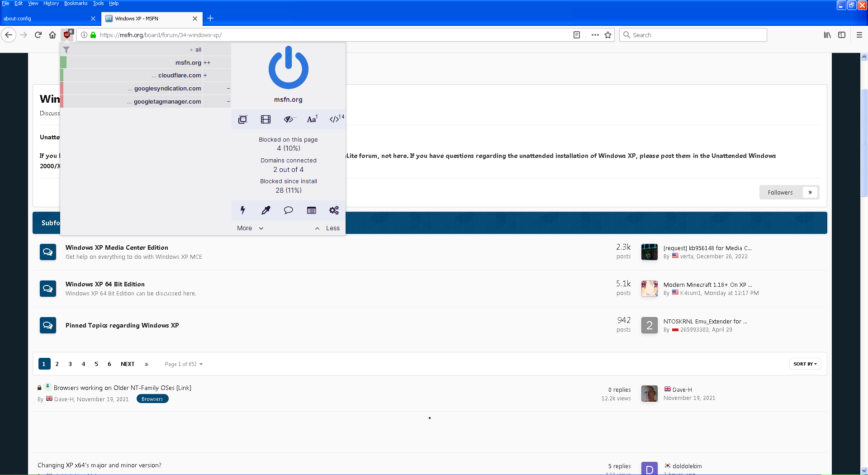
Task: Open Windows XP 64 Bit Edition subforum
Action: tap(105, 284)
